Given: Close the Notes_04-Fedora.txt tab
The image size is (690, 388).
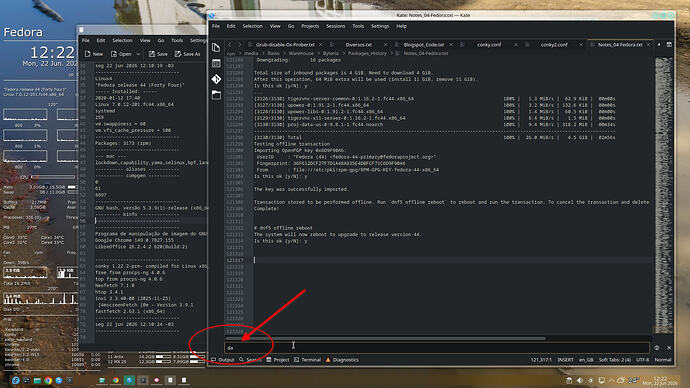Looking at the screenshot, I should (x=649, y=44).
